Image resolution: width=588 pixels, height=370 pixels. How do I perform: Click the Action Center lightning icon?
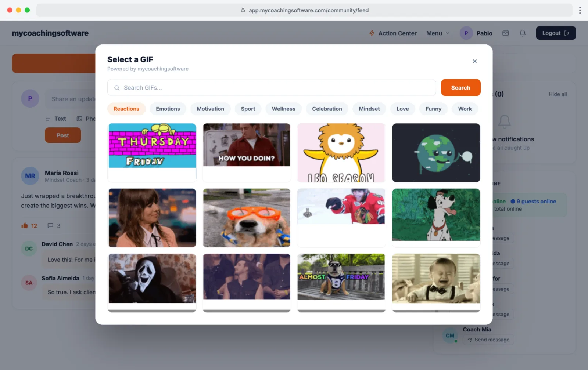tap(372, 33)
